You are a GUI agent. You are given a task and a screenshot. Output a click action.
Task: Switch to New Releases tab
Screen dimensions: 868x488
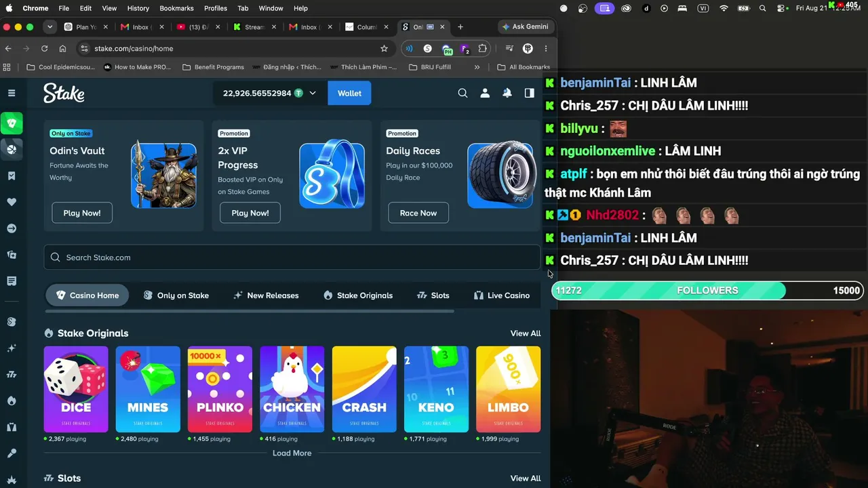pyautogui.click(x=266, y=296)
